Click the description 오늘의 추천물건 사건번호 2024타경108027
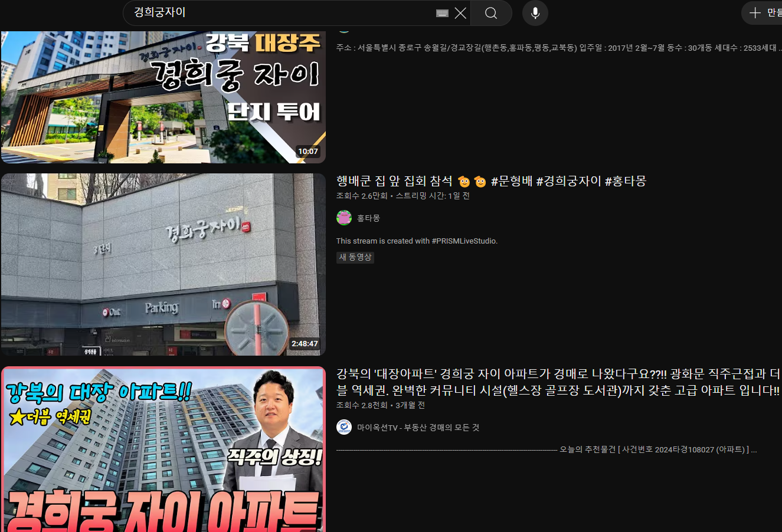Screen dimensions: 782x532 coord(547,449)
